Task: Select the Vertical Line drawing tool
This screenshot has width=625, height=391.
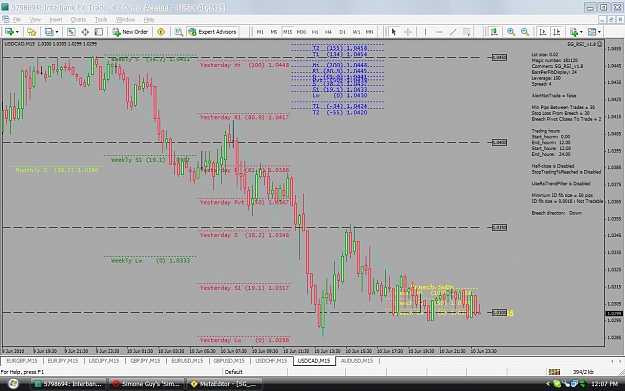Action: 425,32
